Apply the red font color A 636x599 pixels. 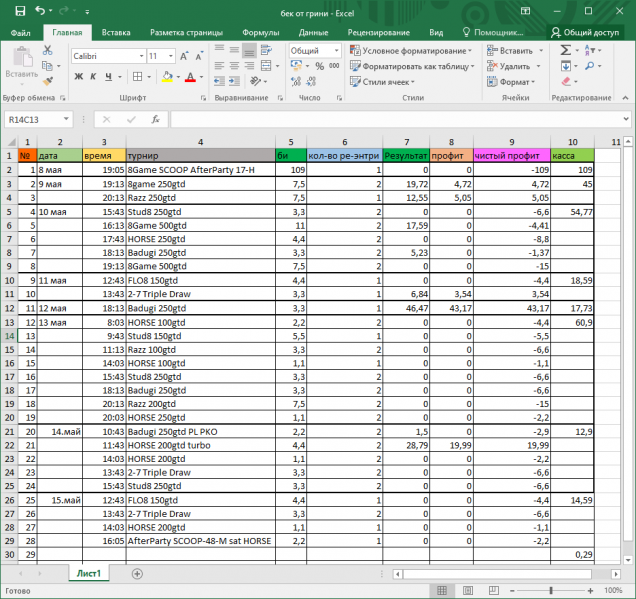coord(190,77)
